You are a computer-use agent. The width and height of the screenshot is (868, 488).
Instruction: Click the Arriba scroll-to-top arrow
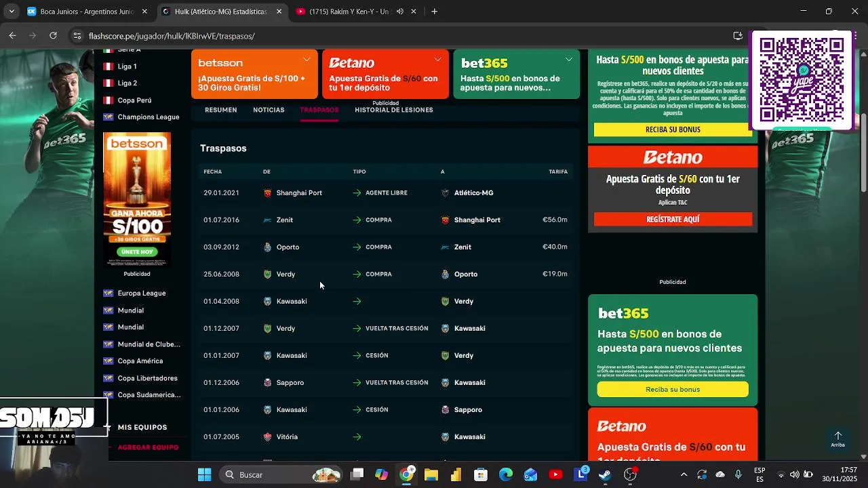tap(837, 439)
